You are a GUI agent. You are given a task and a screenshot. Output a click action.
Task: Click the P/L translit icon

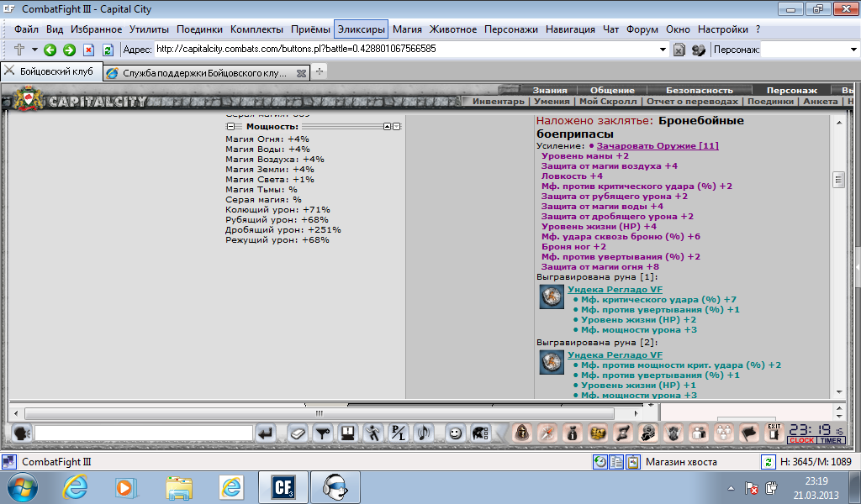(x=398, y=433)
